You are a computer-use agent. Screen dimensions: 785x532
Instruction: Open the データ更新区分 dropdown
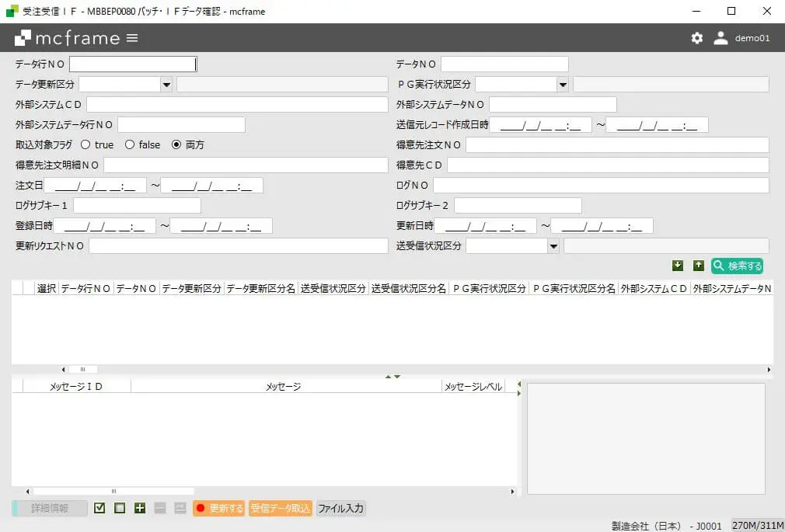tap(166, 85)
